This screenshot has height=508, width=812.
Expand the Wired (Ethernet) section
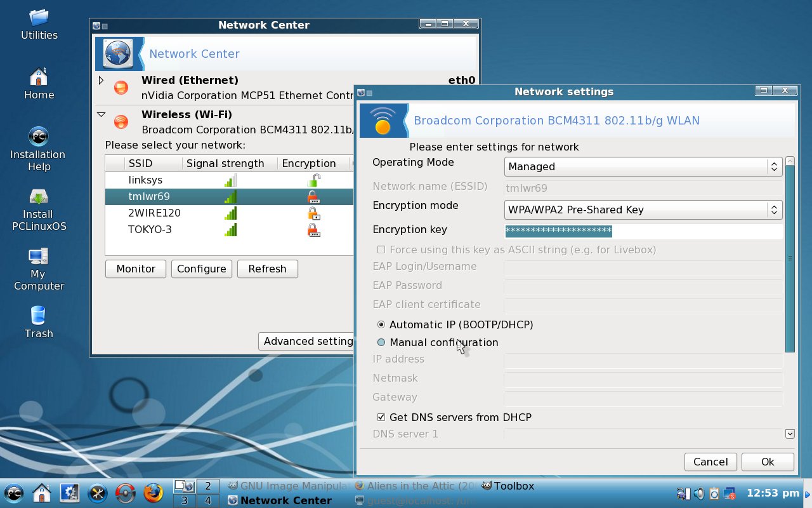tap(101, 81)
